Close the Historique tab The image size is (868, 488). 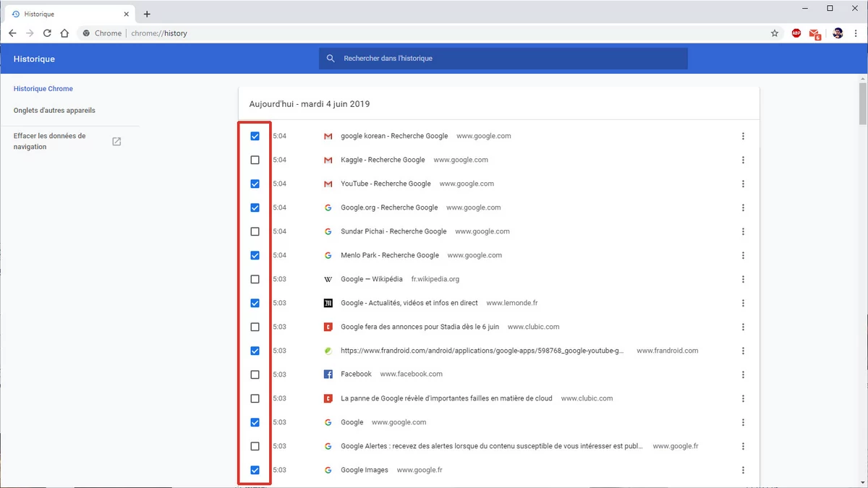pos(125,14)
